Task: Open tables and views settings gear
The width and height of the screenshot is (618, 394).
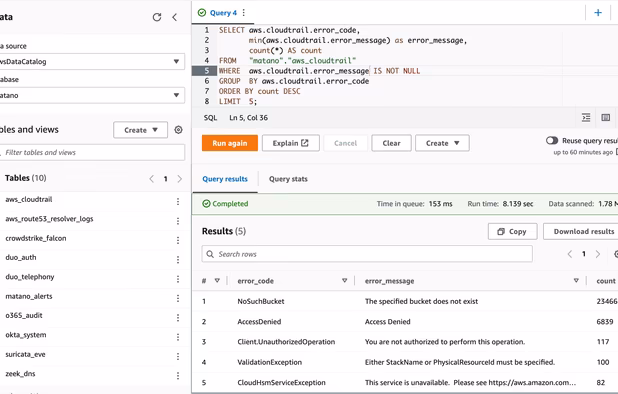Action: pyautogui.click(x=178, y=130)
